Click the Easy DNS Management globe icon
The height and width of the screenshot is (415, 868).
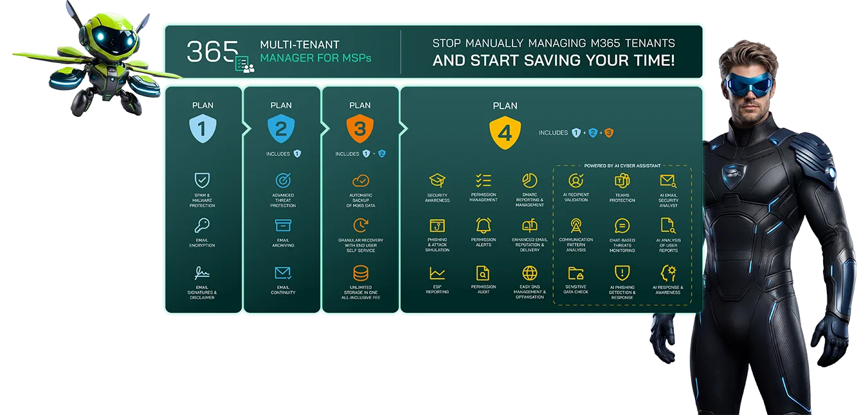tap(530, 273)
